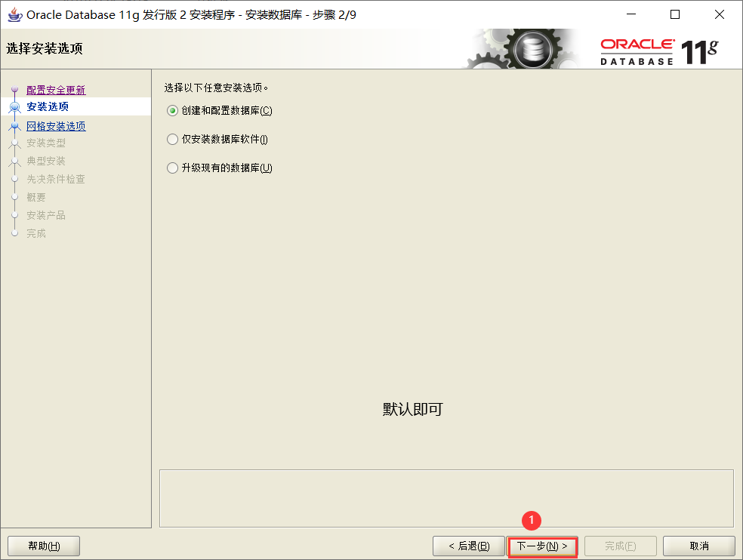Click the 完成 step label in sidebar
This screenshot has width=743, height=560.
pos(36,233)
